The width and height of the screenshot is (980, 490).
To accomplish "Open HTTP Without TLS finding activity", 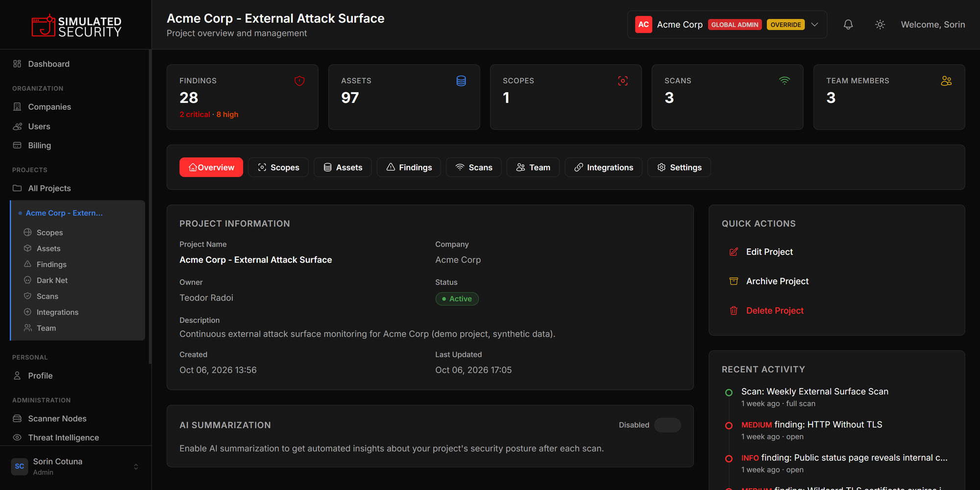I will click(811, 425).
